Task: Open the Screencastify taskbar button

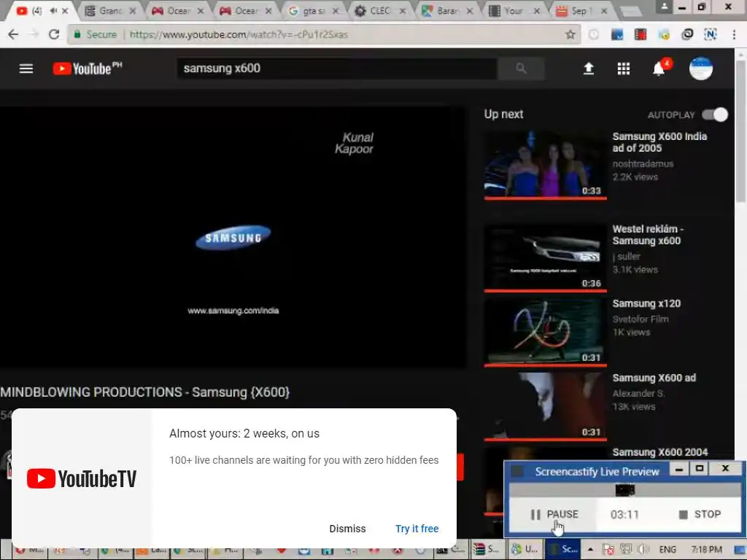Action: (x=564, y=550)
